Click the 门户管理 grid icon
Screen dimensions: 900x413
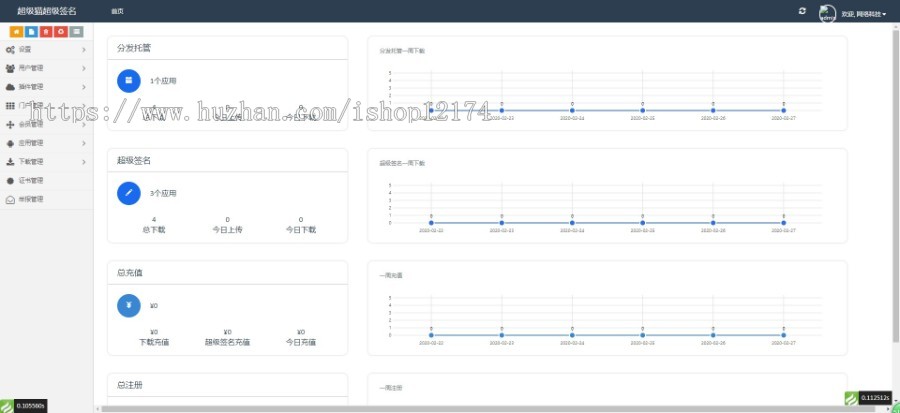(x=10, y=106)
